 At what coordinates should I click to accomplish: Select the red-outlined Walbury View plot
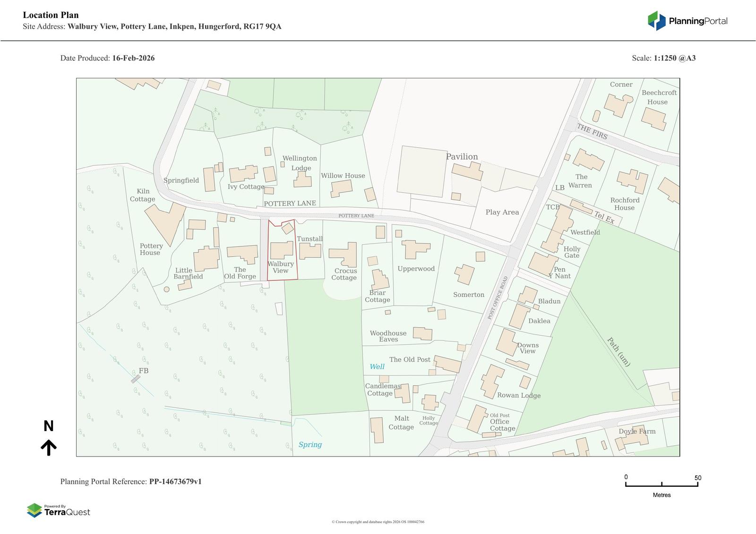(x=282, y=250)
